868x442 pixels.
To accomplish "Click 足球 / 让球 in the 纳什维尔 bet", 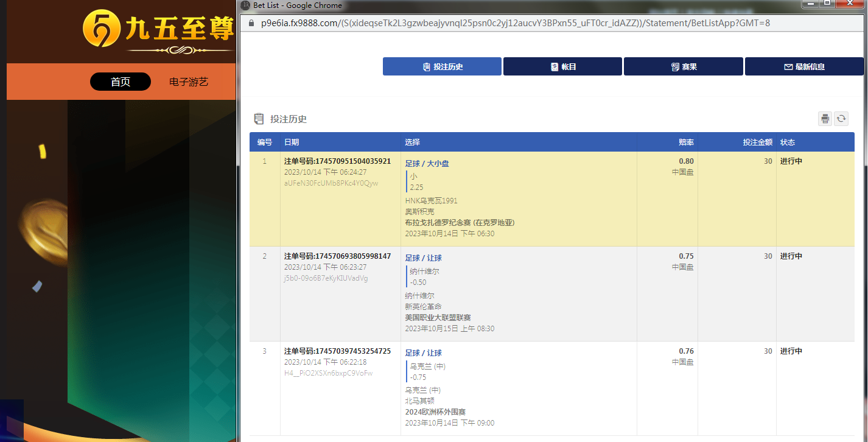I will pyautogui.click(x=424, y=258).
